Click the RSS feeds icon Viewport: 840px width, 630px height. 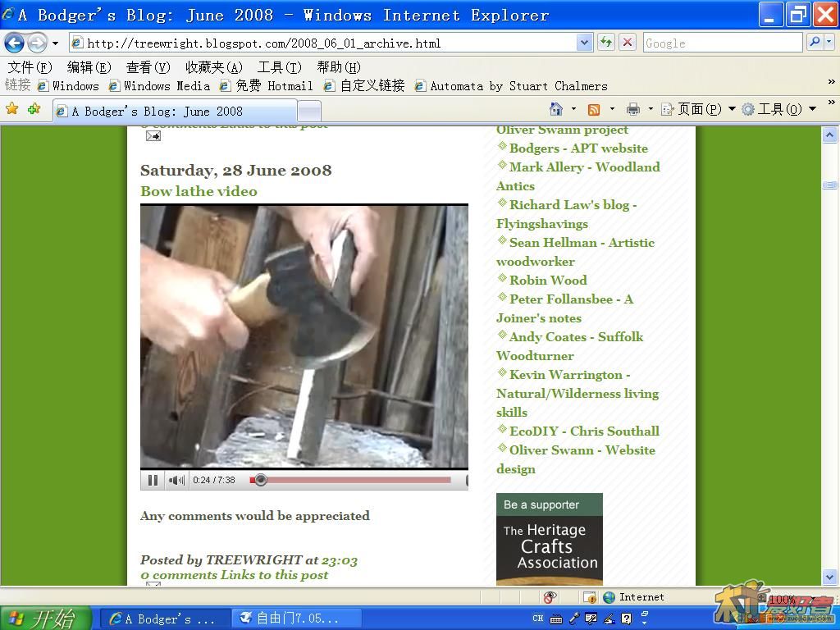pos(594,109)
